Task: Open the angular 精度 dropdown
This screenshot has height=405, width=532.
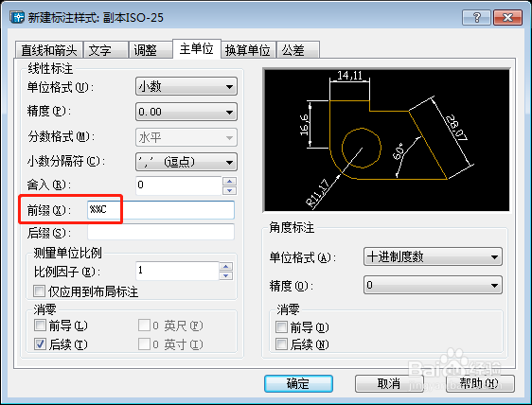Action: [x=433, y=285]
